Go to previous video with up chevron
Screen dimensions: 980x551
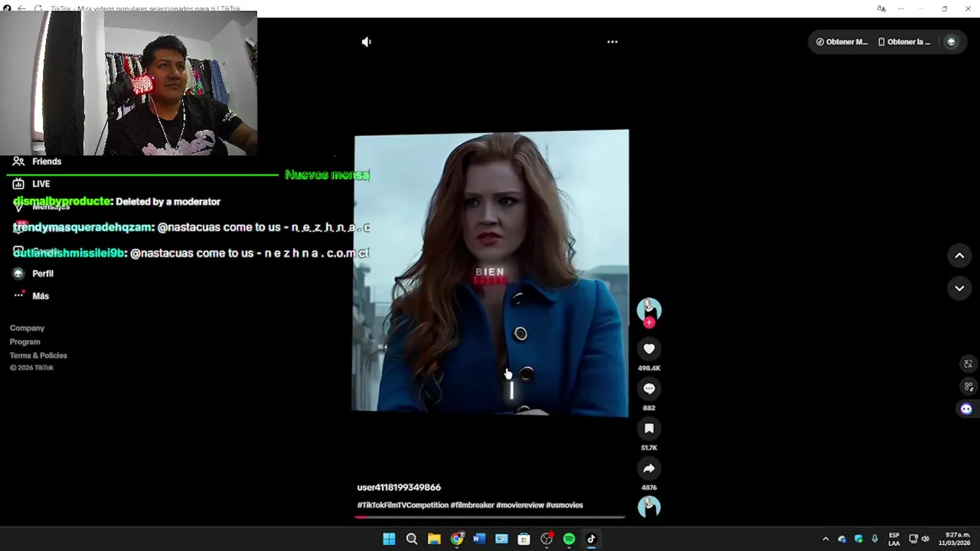coord(959,256)
